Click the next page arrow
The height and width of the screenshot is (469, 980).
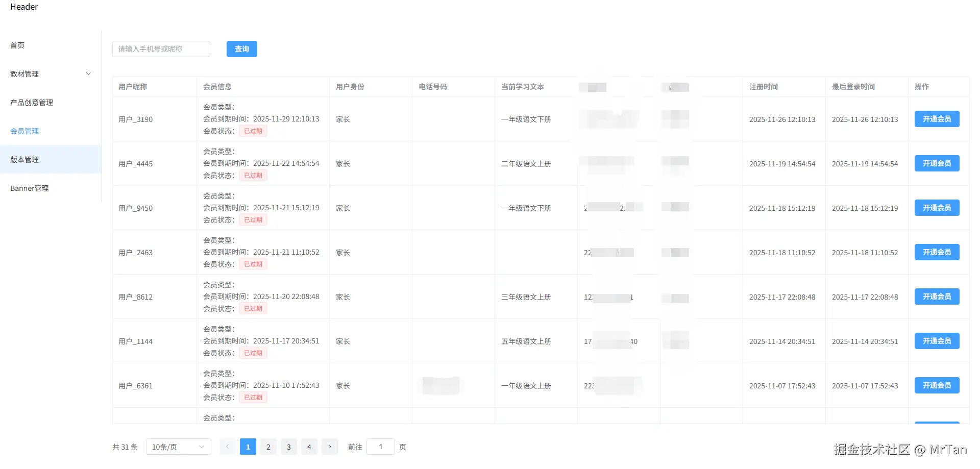click(x=329, y=447)
